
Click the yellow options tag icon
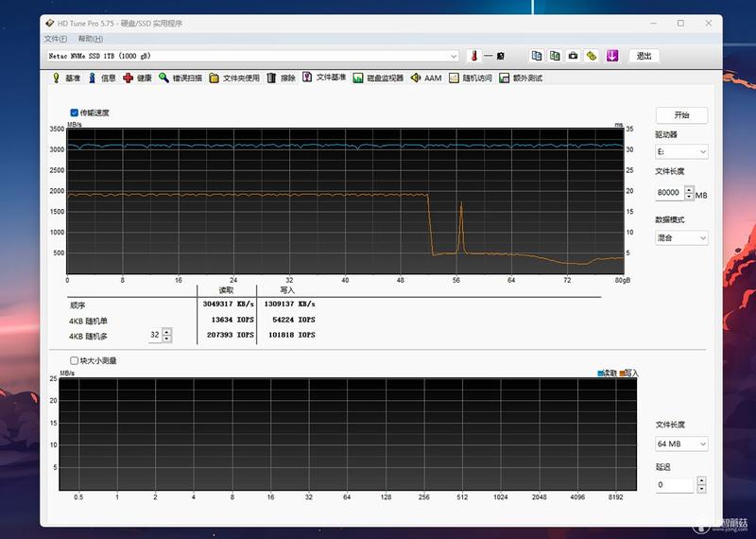pos(592,56)
